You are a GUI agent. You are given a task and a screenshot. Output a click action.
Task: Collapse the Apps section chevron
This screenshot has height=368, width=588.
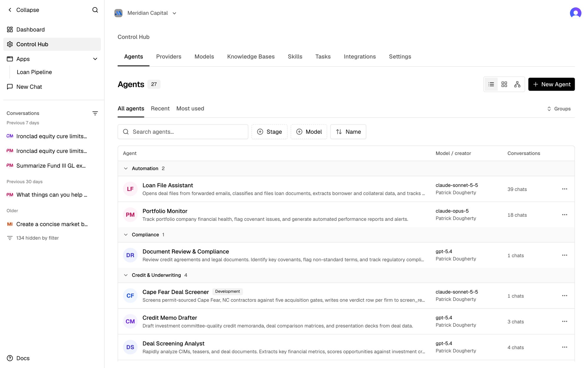coord(95,59)
